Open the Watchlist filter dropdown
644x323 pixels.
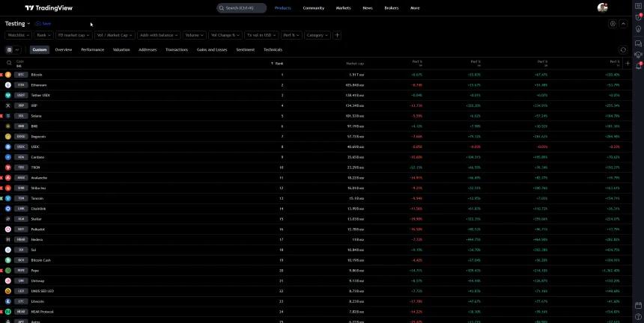tap(18, 35)
